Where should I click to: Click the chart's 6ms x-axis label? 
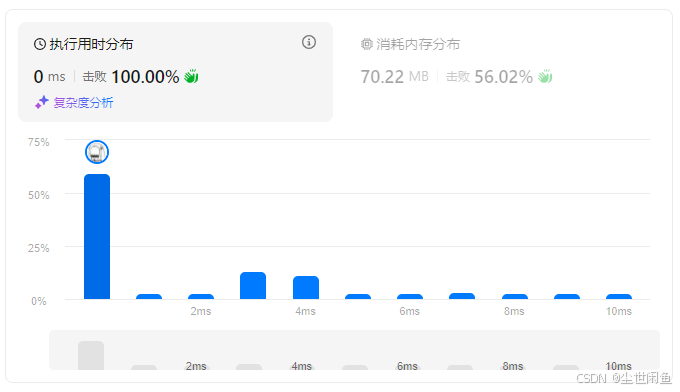click(410, 311)
